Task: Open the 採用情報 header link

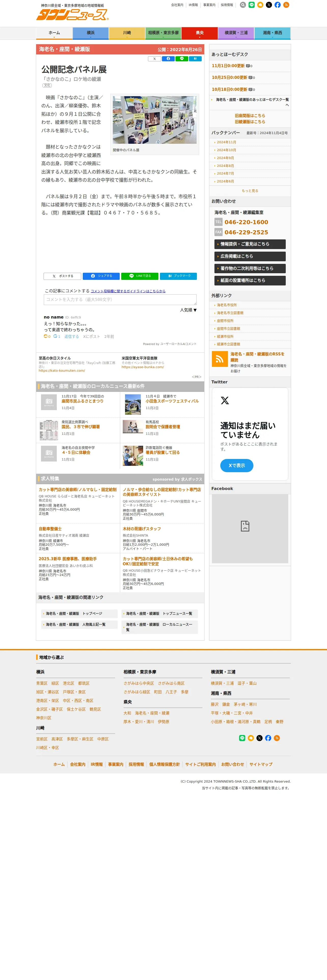Action: point(227,5)
